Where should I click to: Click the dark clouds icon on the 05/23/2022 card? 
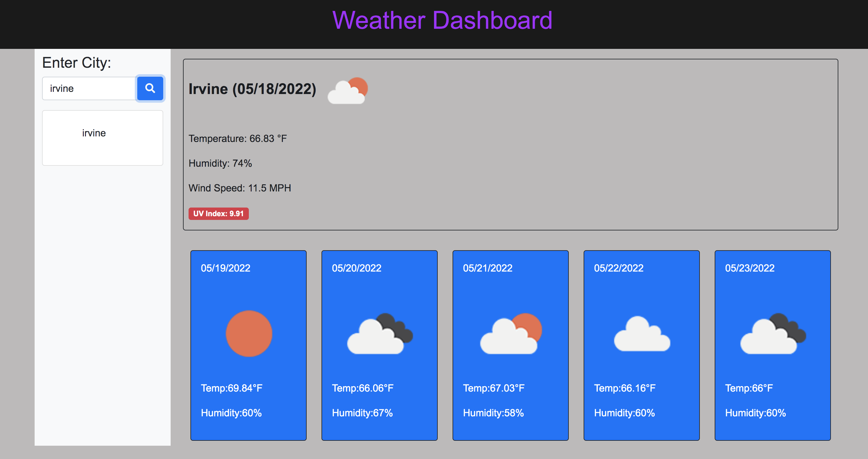[x=773, y=333]
